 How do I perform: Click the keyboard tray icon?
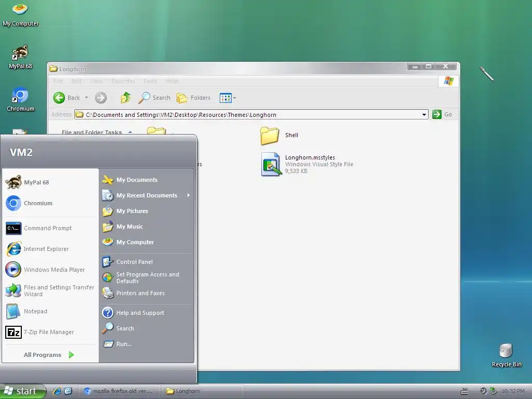pyautogui.click(x=464, y=392)
